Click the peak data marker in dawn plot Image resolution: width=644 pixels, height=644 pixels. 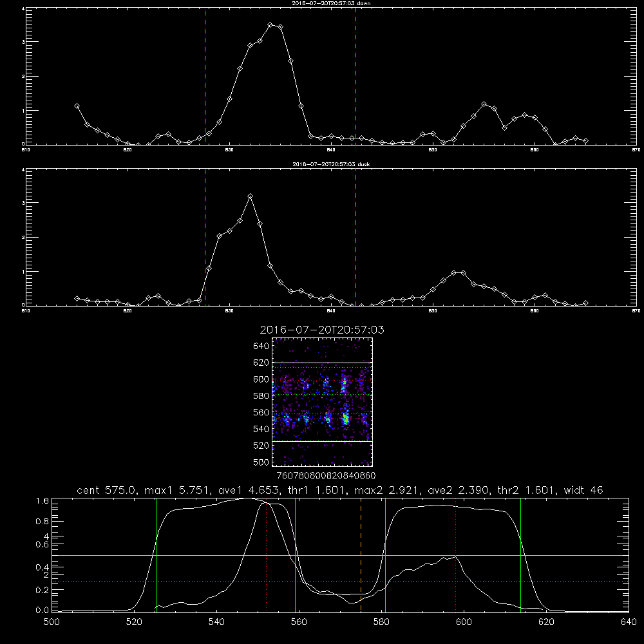tap(270, 25)
